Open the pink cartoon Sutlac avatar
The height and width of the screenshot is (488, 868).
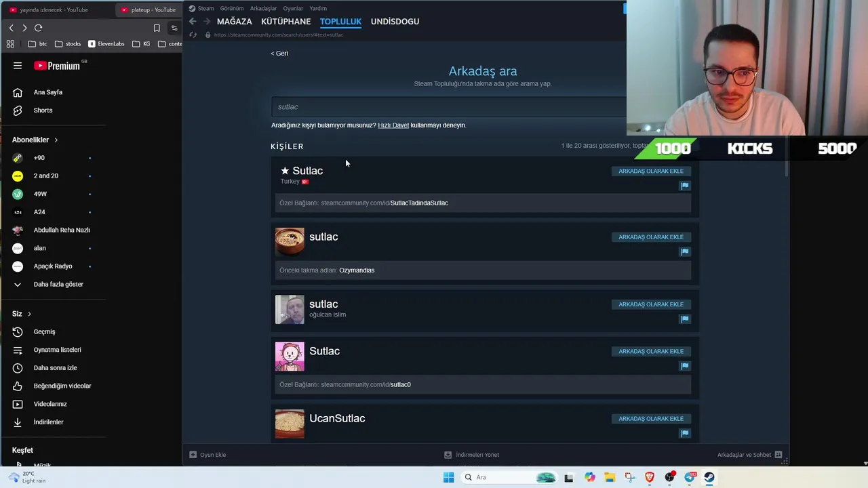click(x=290, y=356)
